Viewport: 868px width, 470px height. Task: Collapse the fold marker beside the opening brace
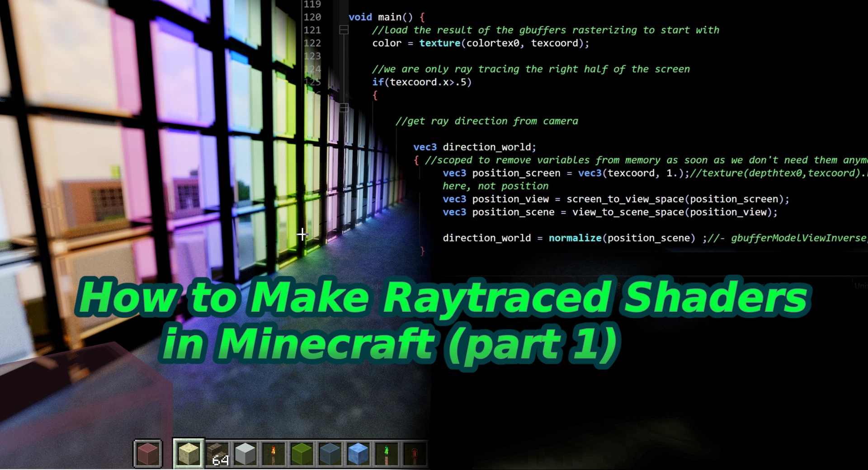pyautogui.click(x=344, y=108)
